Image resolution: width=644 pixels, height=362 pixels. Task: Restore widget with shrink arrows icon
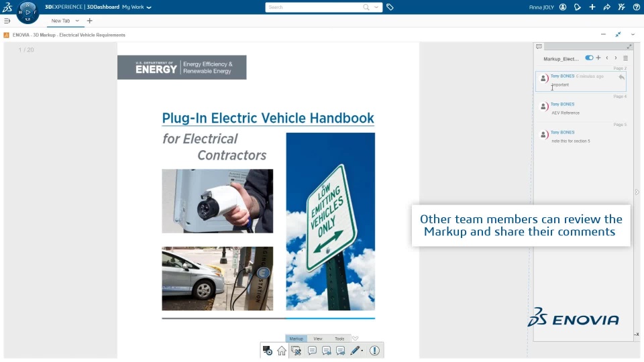pyautogui.click(x=618, y=34)
